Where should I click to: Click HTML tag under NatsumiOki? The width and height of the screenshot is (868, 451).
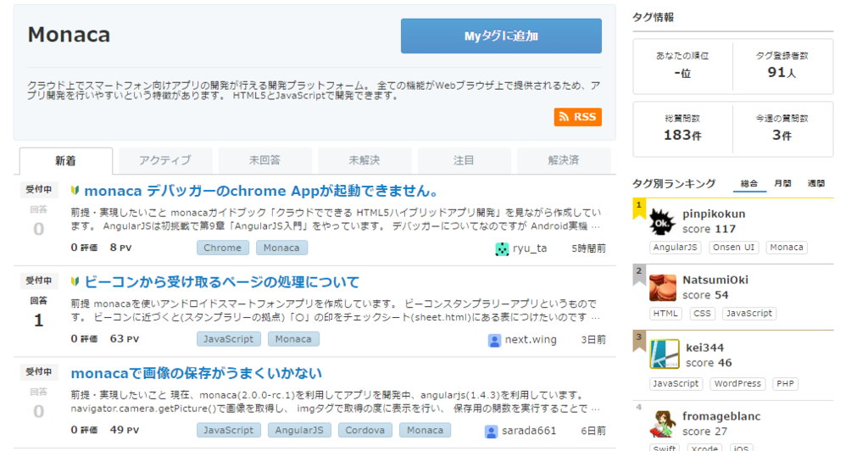coord(665,313)
